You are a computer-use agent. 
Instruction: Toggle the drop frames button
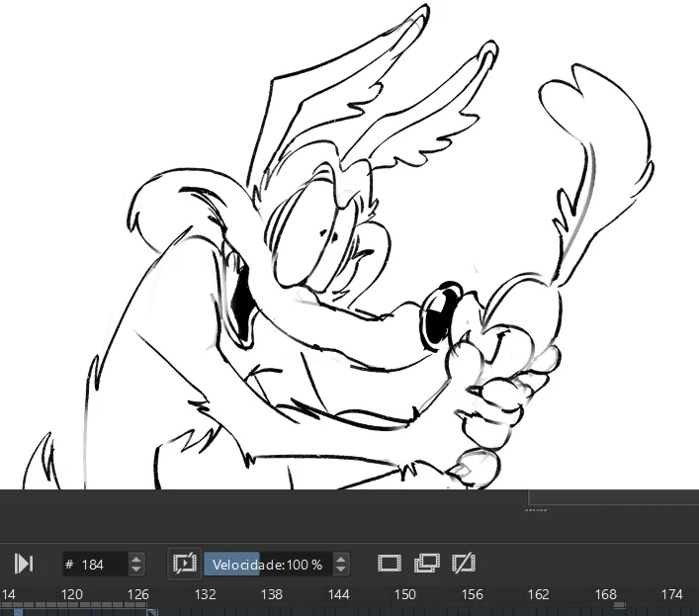tap(185, 564)
